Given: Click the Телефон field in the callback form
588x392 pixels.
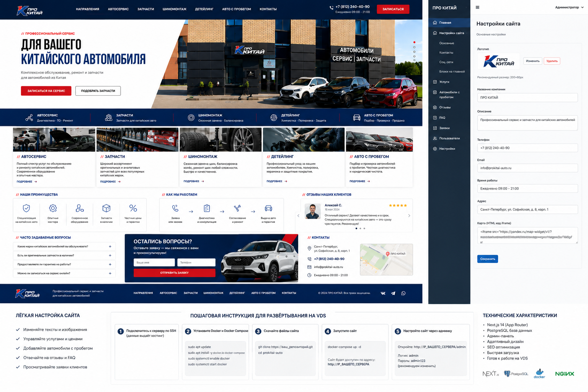Looking at the screenshot, I should point(196,263).
